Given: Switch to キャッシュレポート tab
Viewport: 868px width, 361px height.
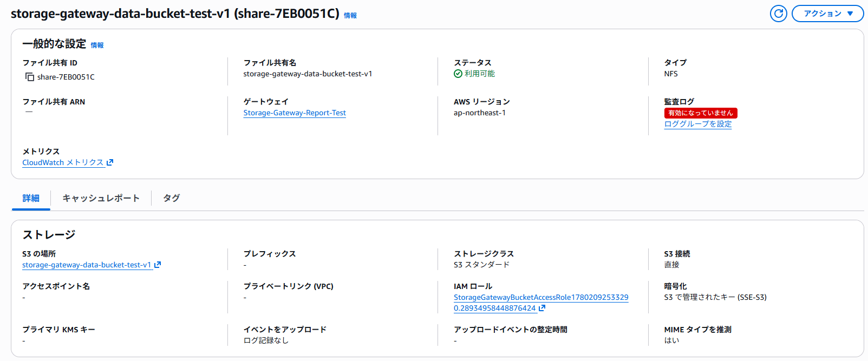Looking at the screenshot, I should click(101, 198).
